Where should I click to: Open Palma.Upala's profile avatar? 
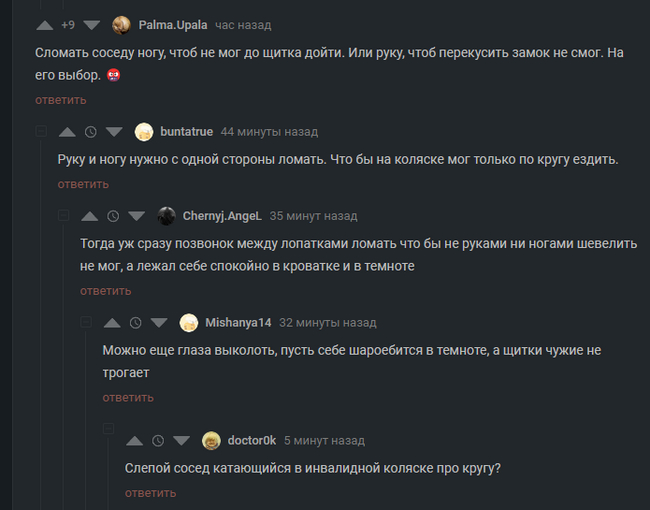[x=122, y=25]
